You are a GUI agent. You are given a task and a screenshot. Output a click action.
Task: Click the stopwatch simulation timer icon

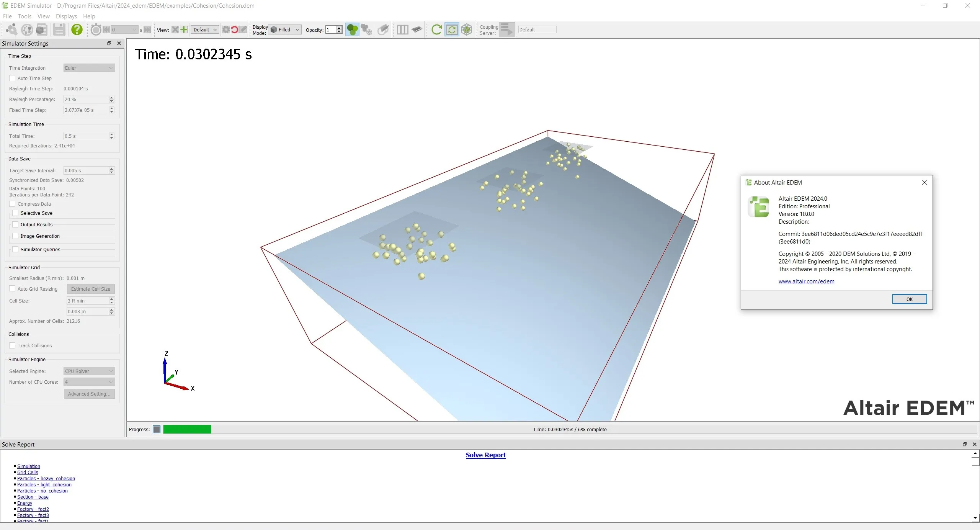click(96, 29)
